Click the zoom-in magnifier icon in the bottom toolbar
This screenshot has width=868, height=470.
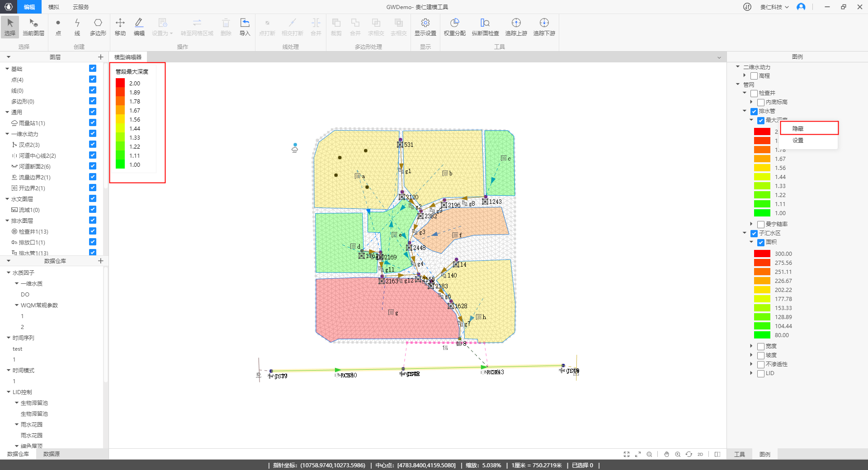[678, 454]
